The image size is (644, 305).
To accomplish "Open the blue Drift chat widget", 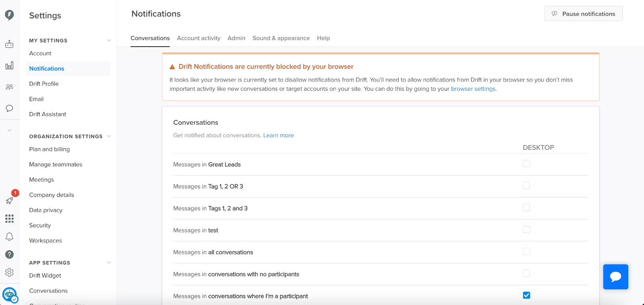I will point(615,277).
